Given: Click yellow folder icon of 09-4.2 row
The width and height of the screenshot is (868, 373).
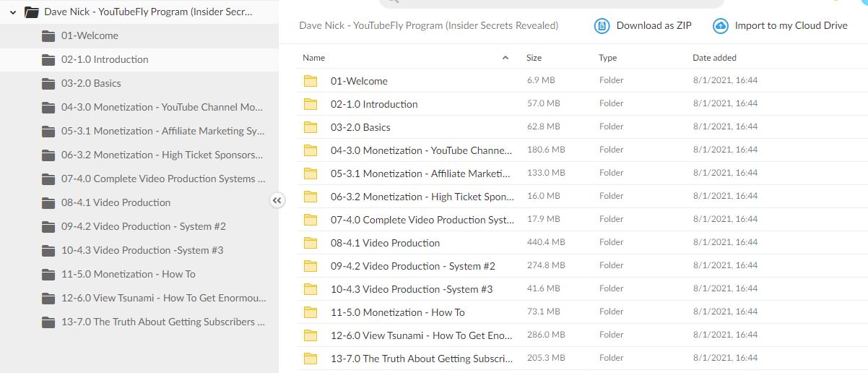Looking at the screenshot, I should coord(311,266).
